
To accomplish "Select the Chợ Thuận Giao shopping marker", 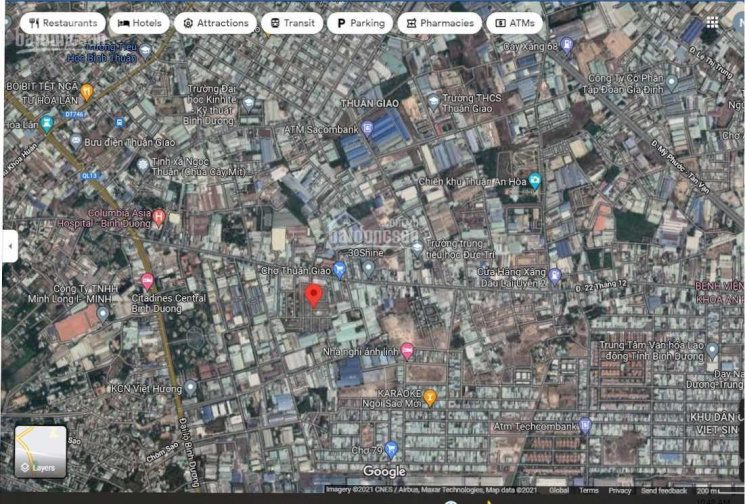I will (x=340, y=268).
